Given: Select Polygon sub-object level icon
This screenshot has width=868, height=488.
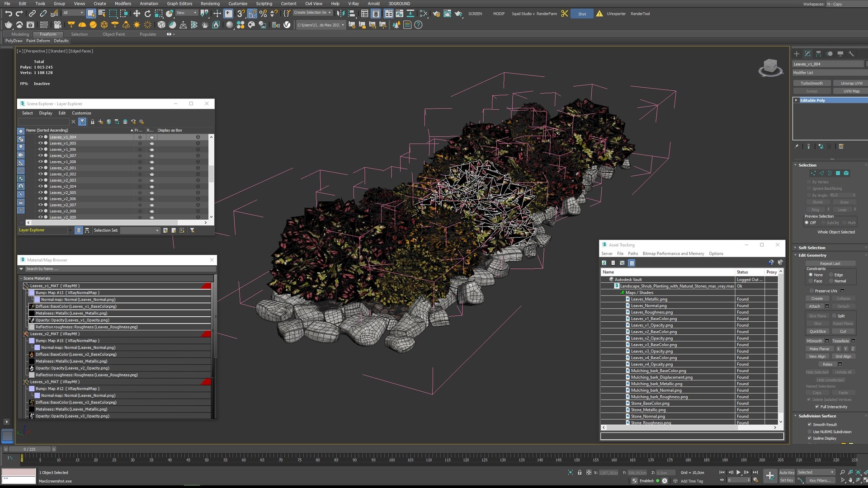Looking at the screenshot, I should 838,173.
